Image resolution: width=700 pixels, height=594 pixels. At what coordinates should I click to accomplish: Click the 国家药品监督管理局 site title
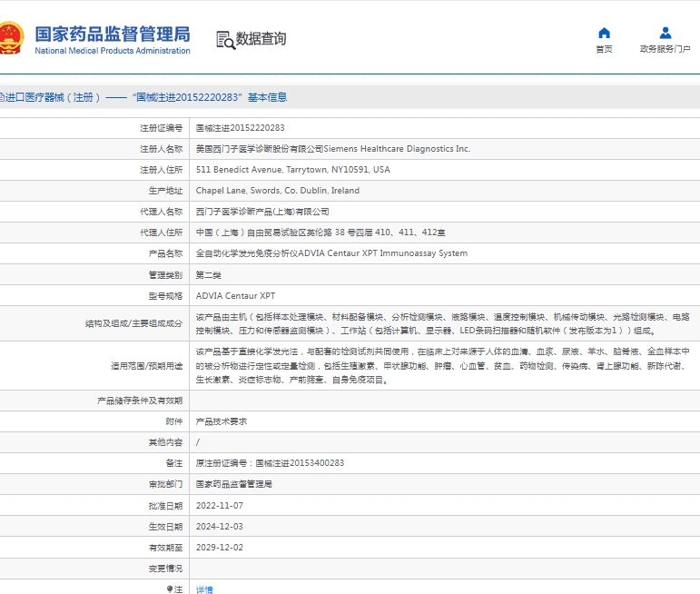pos(112,34)
